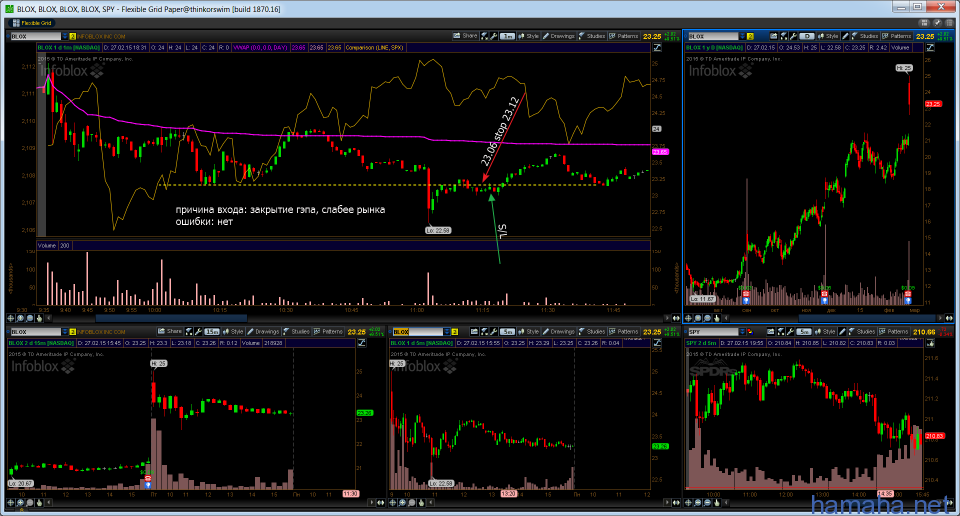Open Drawings menu in top-left chart
The image size is (960, 516).
coord(560,36)
